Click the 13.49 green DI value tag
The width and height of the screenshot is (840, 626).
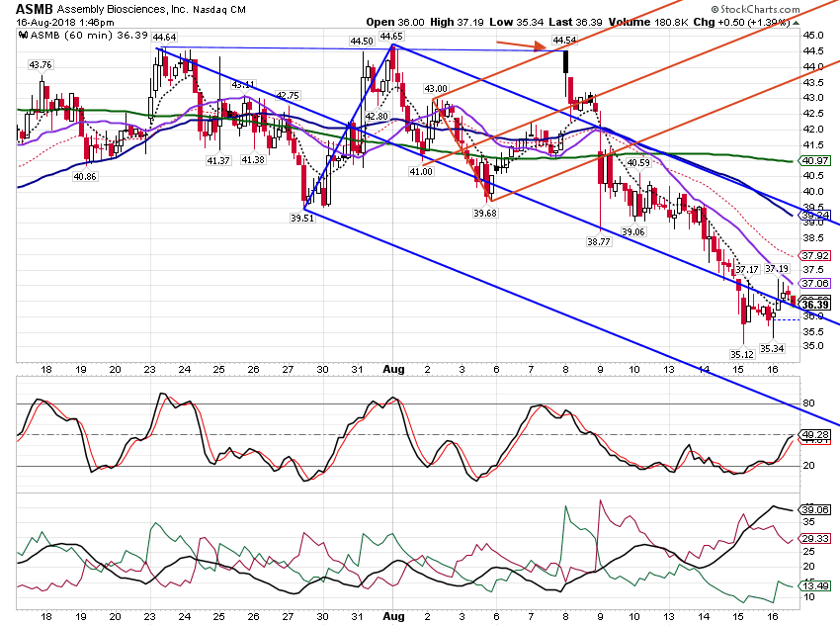815,585
